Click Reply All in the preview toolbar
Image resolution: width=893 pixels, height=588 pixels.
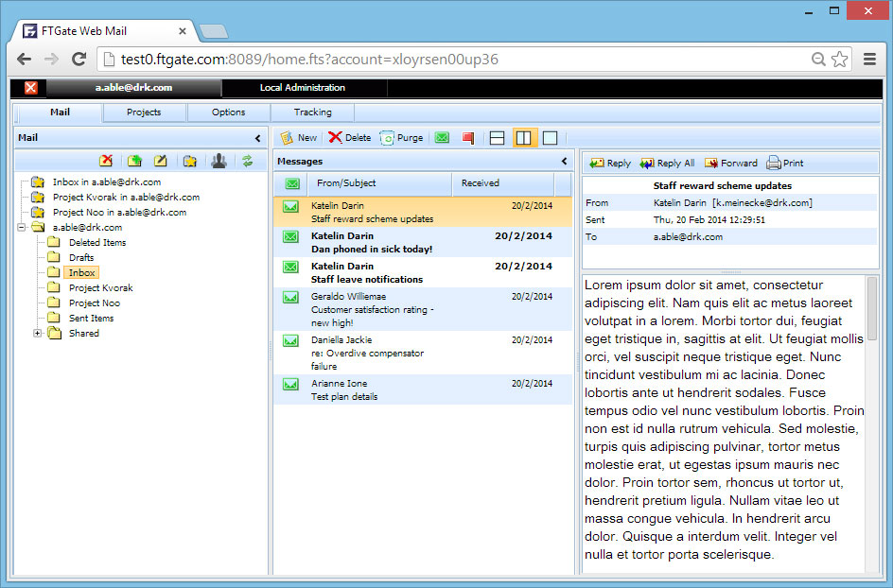[667, 164]
